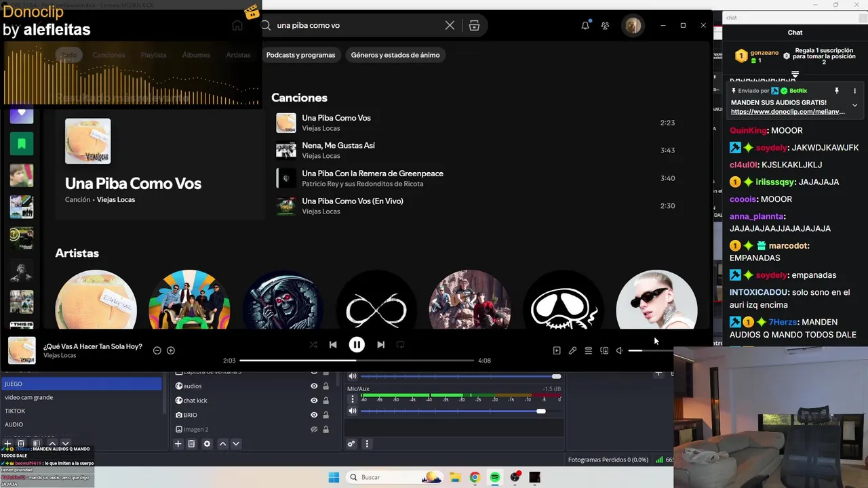Pause the current song
Image resolution: width=868 pixels, height=488 pixels.
[x=357, y=344]
